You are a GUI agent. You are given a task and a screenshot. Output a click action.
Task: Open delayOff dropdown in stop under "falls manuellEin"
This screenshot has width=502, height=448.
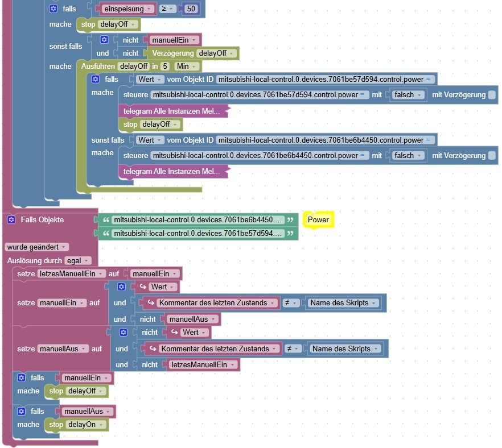tap(85, 391)
